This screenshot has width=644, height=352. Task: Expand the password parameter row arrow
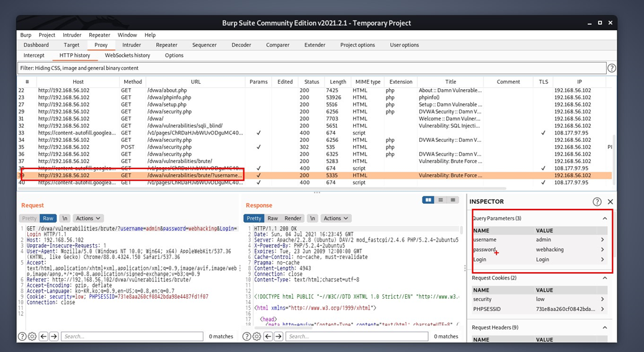pos(602,249)
